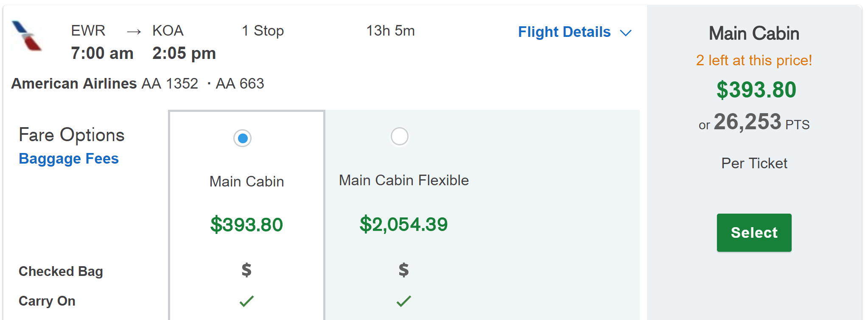Click the Main Cabin Flexible column label
This screenshot has width=868, height=320.
(403, 180)
